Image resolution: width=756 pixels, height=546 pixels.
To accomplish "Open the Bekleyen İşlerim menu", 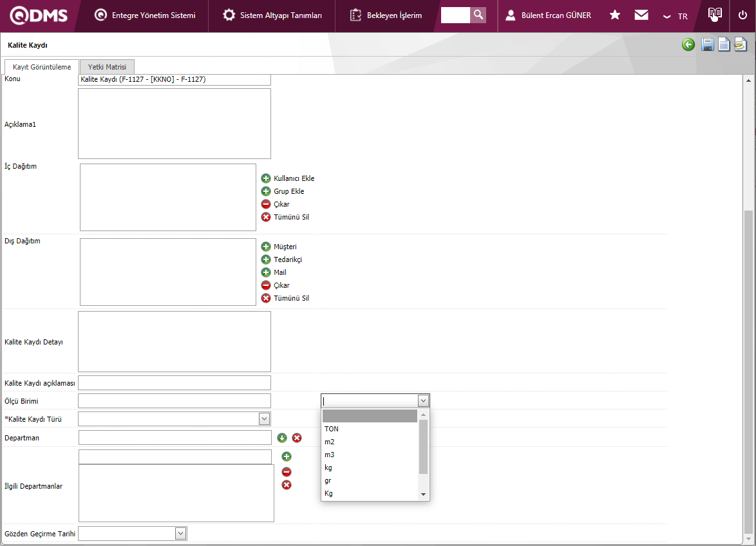I will (x=386, y=15).
